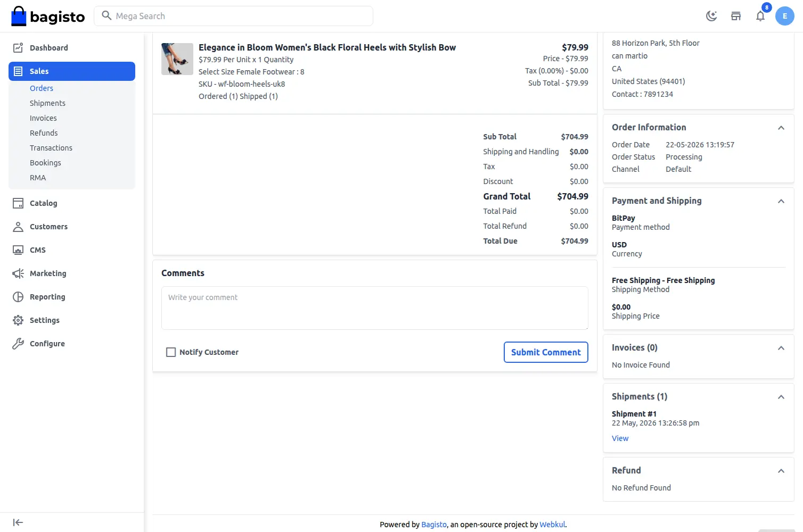803x532 pixels.
Task: Click the Dashboard sidebar icon
Action: [18, 48]
